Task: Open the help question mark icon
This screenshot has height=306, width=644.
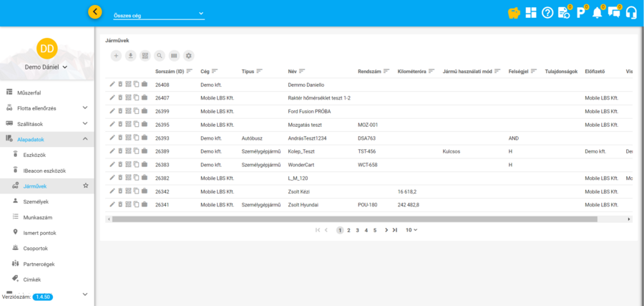Action: [x=547, y=13]
